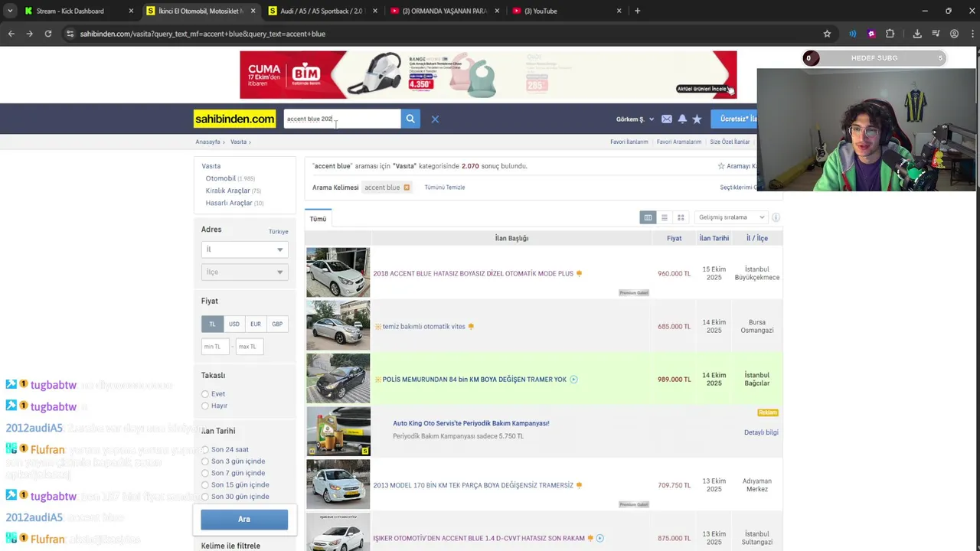Click the sorting info icon
Image resolution: width=980 pixels, height=551 pixels.
[x=776, y=217]
